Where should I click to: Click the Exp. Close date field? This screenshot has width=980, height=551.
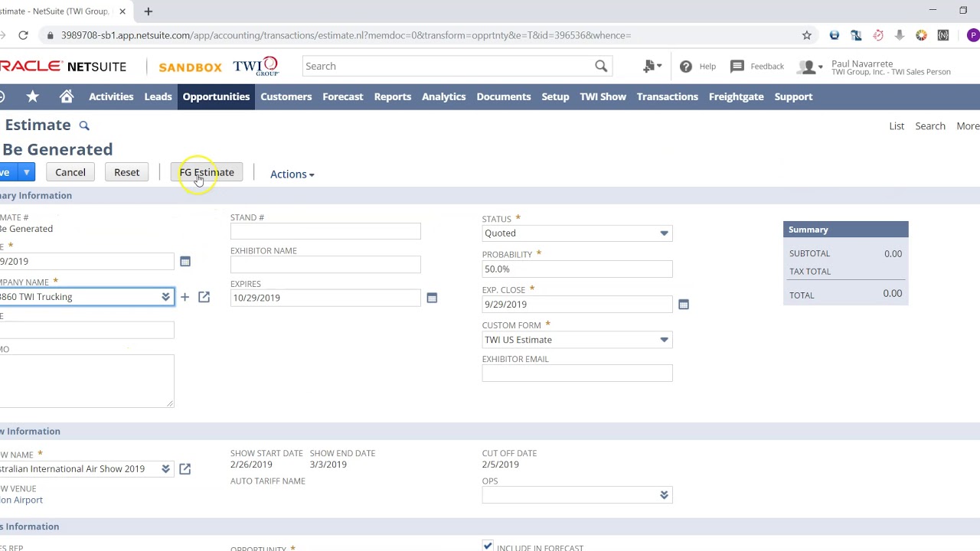tap(577, 305)
